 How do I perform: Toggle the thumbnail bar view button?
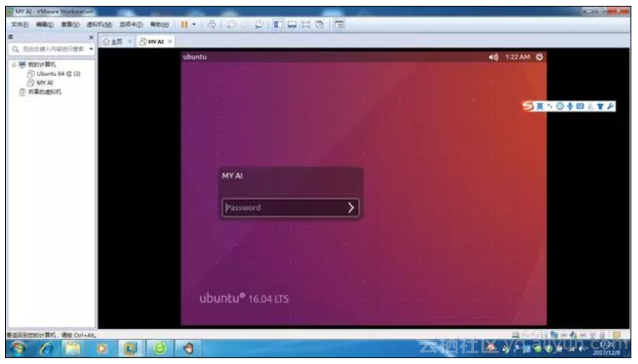tap(292, 25)
